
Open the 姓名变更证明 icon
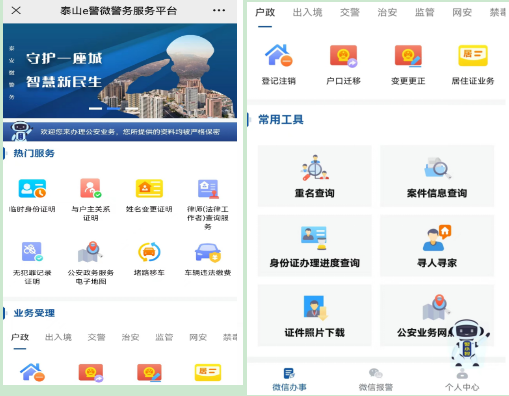(149, 188)
